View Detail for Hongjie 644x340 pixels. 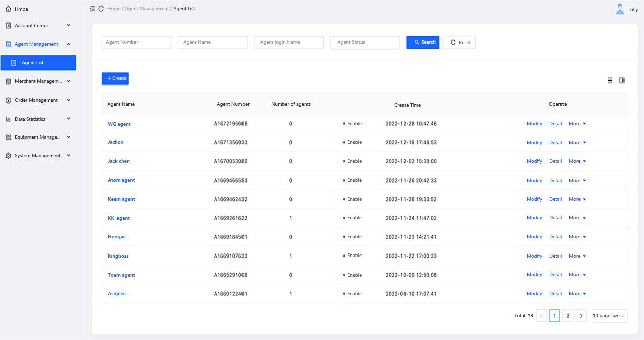tap(556, 237)
